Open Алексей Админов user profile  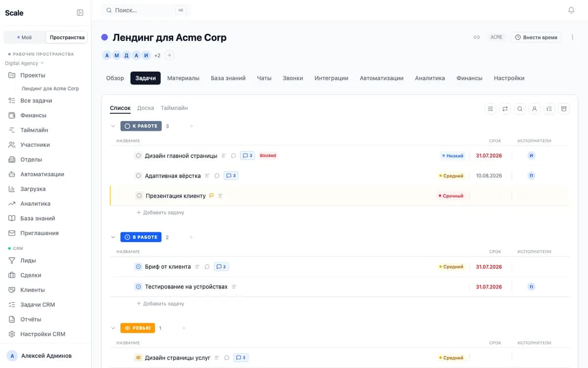coord(45,356)
